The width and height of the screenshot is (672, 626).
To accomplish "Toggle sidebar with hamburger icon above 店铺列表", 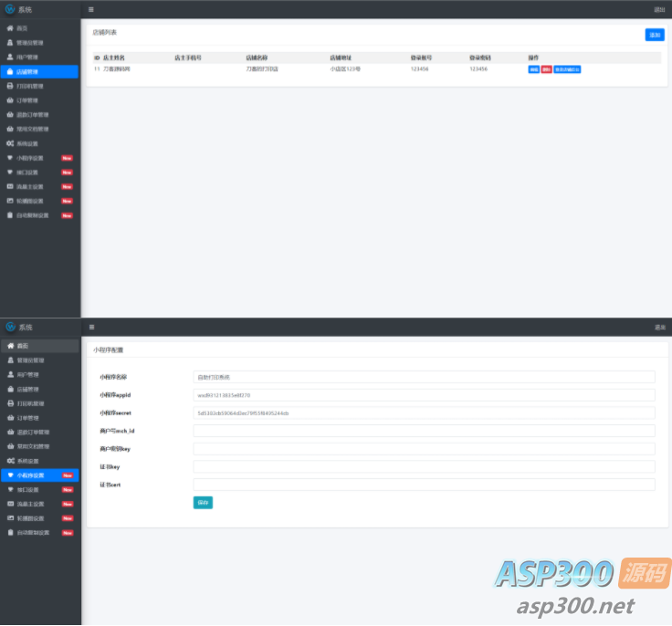I will (90, 9).
